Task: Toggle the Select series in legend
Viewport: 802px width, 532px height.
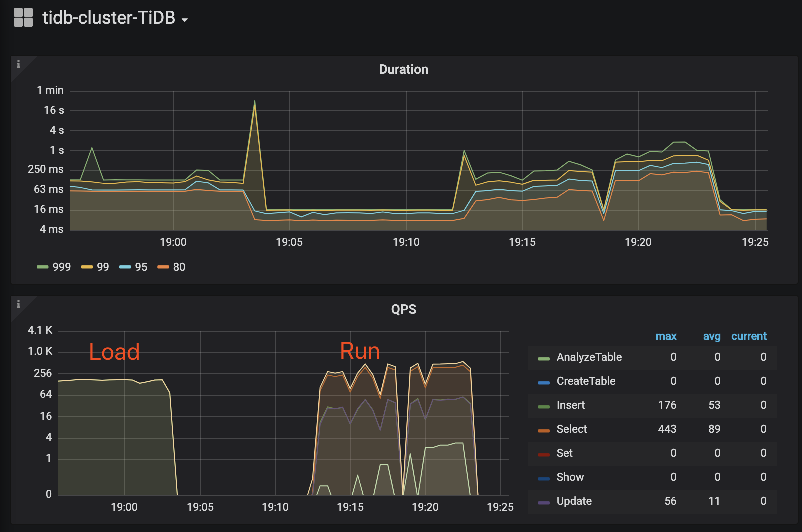Action: [572, 429]
